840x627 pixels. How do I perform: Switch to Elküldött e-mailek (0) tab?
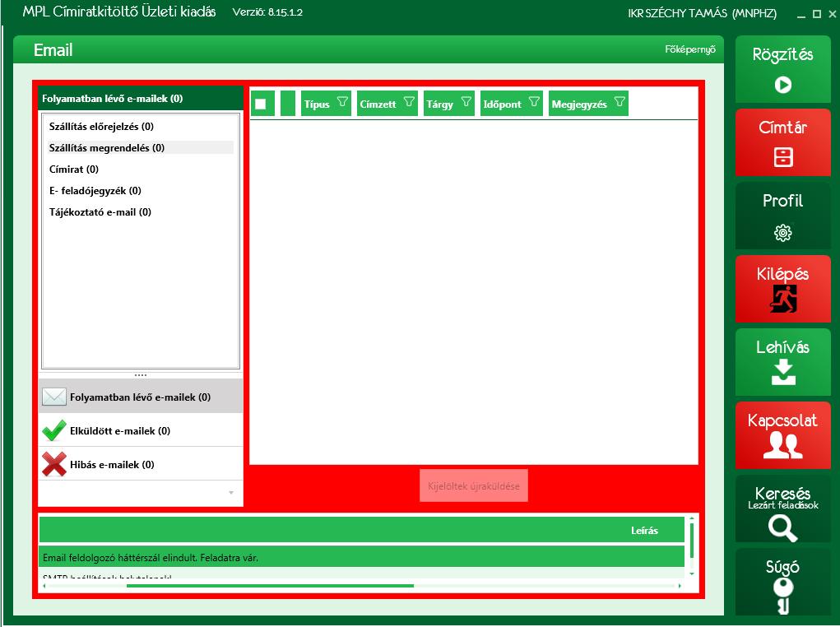pos(141,430)
